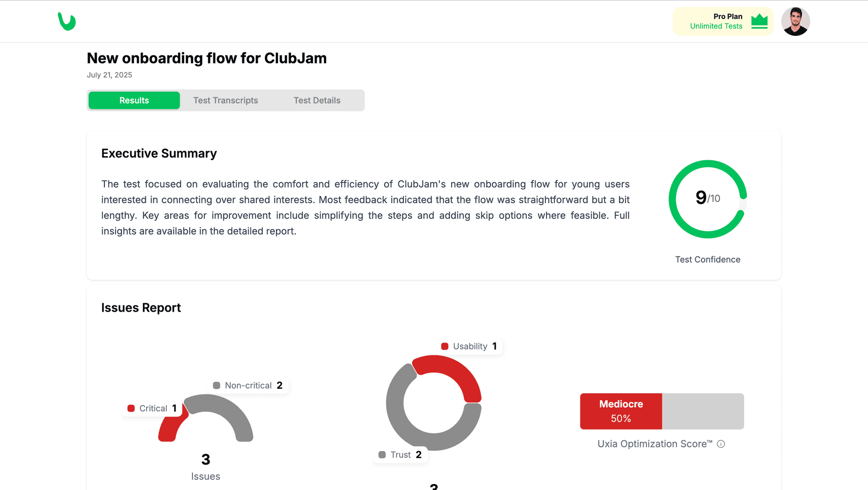868x490 pixels.
Task: Click the green crown Pro Plan icon
Action: tap(759, 21)
